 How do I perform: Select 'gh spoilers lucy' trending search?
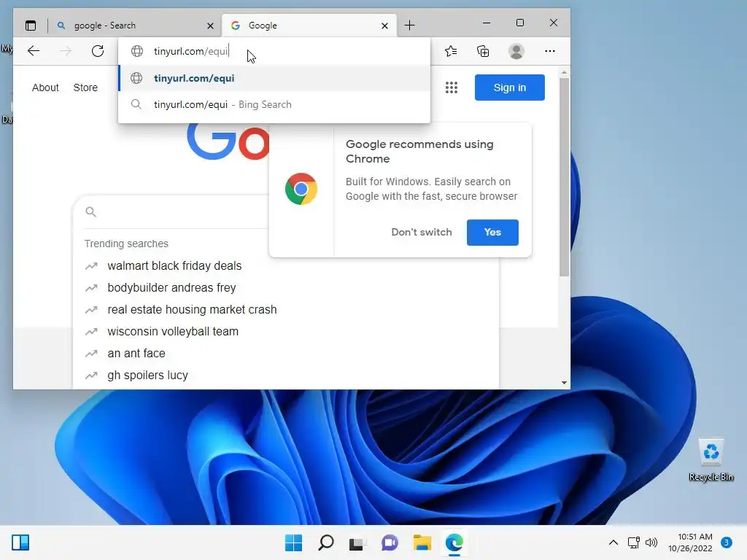147,376
